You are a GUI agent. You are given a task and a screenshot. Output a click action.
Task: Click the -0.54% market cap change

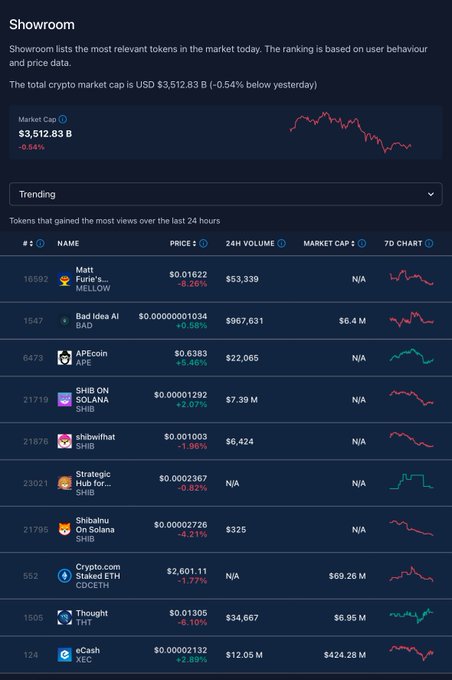pyautogui.click(x=31, y=147)
